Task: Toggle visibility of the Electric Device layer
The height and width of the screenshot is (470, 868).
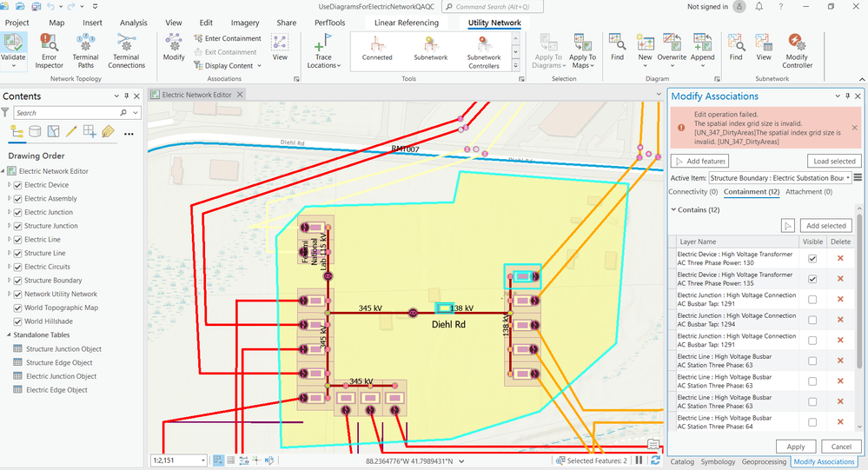Action: click(x=17, y=185)
